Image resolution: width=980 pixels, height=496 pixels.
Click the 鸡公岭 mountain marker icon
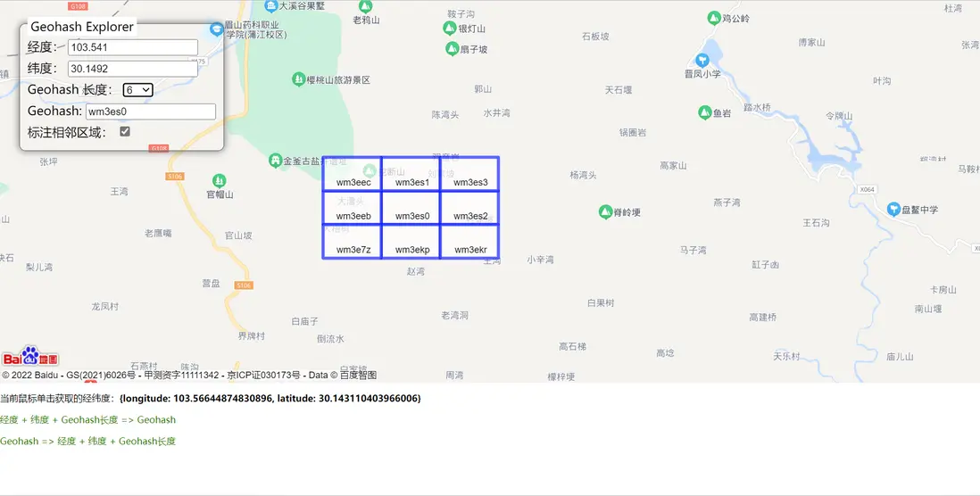pos(714,18)
